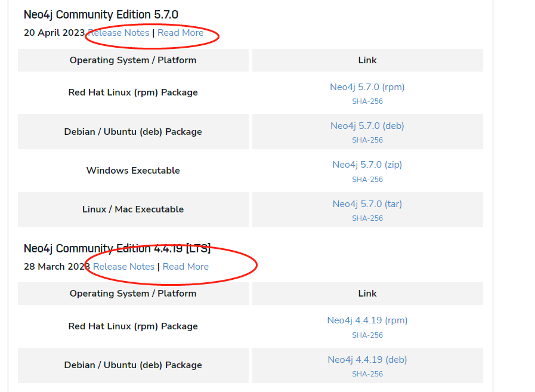The height and width of the screenshot is (392, 535).
Task: Open SHA-256 checksum for 5.7.0 rpm
Action: coord(367,101)
